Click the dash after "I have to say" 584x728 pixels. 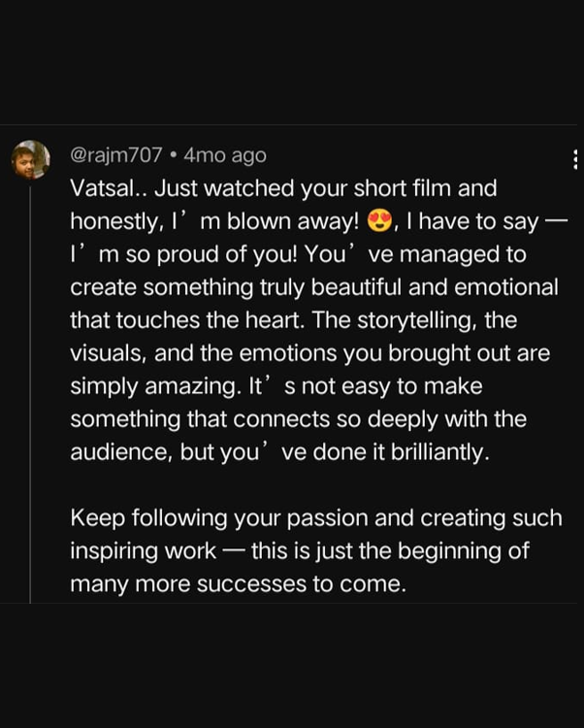[x=554, y=221]
